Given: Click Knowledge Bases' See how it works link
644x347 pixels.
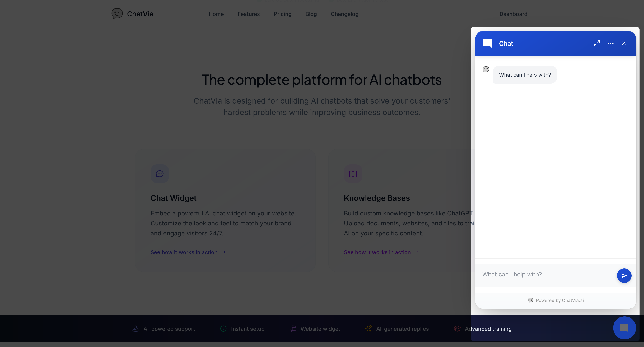Looking at the screenshot, I should 381,252.
